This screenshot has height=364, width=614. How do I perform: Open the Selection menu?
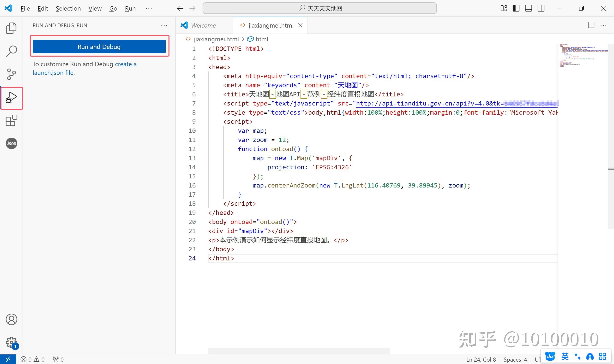coord(68,8)
